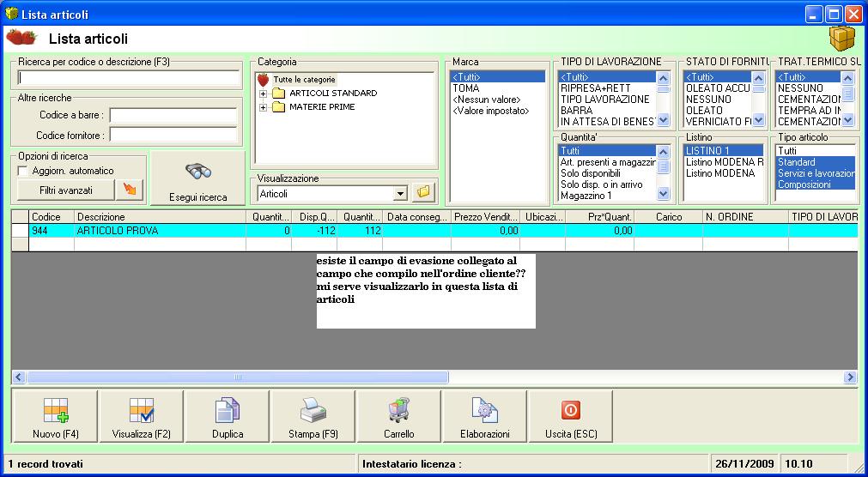
Task: Select the ARTICOLO PROVA row
Action: coord(434,231)
